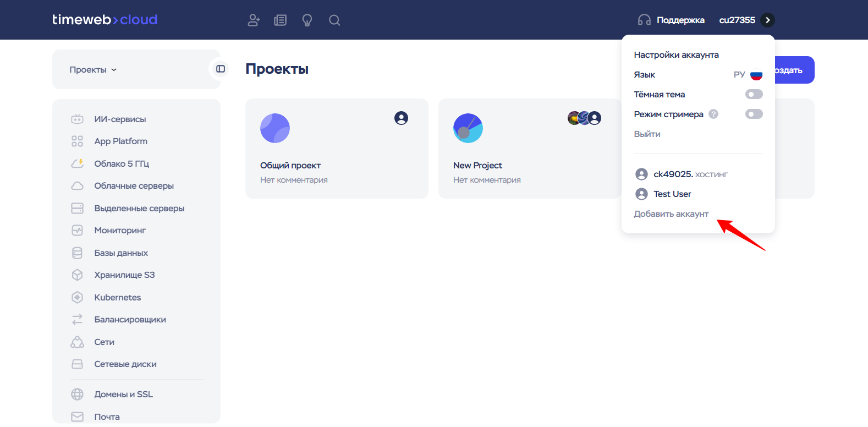The image size is (868, 427).
Task: Open the Общий проект card
Action: coord(337,149)
